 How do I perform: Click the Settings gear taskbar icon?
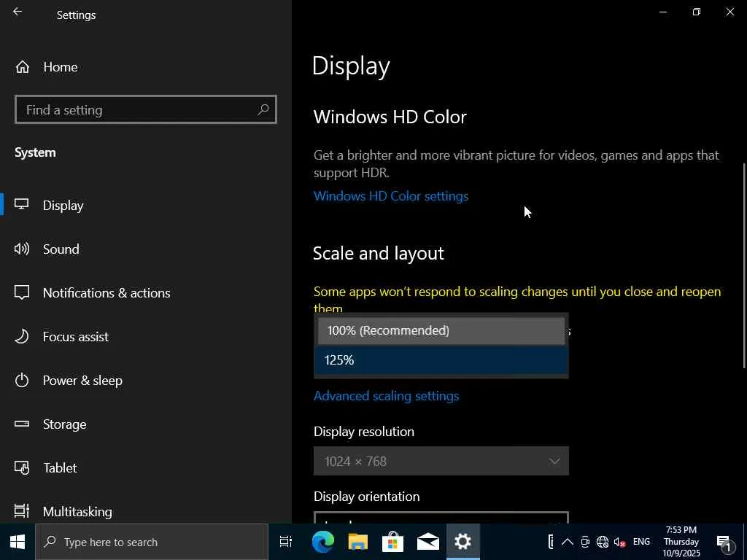pos(462,542)
